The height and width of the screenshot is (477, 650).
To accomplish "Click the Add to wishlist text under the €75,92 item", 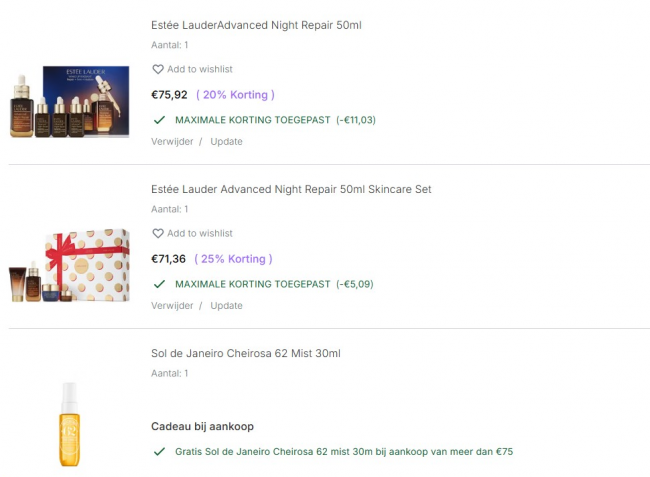I will coord(200,70).
